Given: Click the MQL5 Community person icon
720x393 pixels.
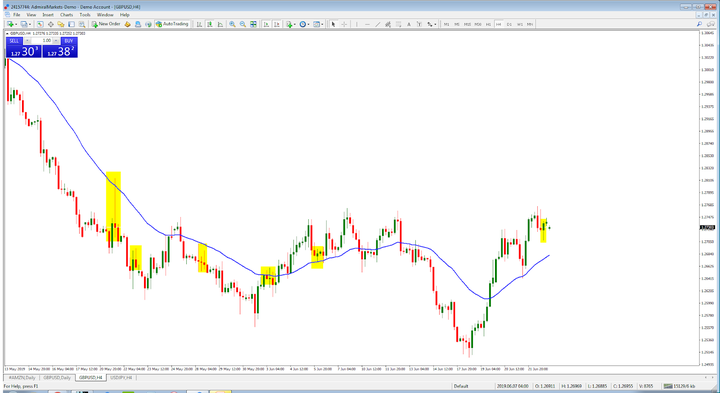Looking at the screenshot, I should 138,24.
